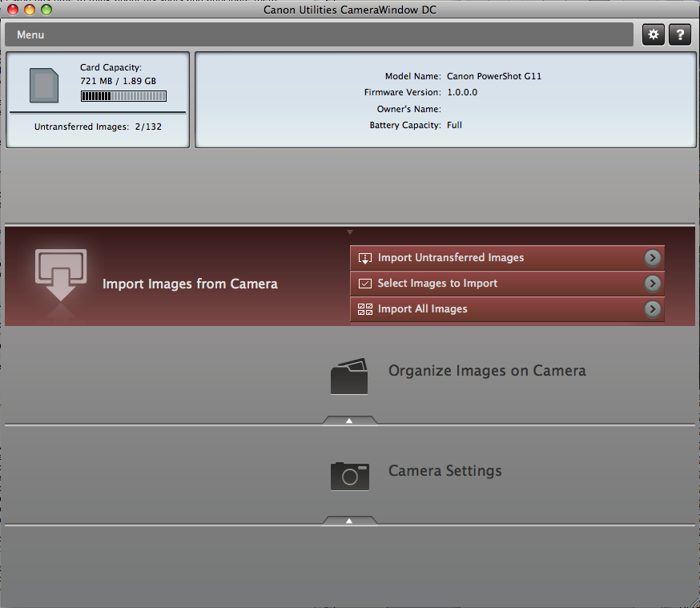Click the arrow next to Import All Images
The image size is (700, 608).
[x=653, y=309]
